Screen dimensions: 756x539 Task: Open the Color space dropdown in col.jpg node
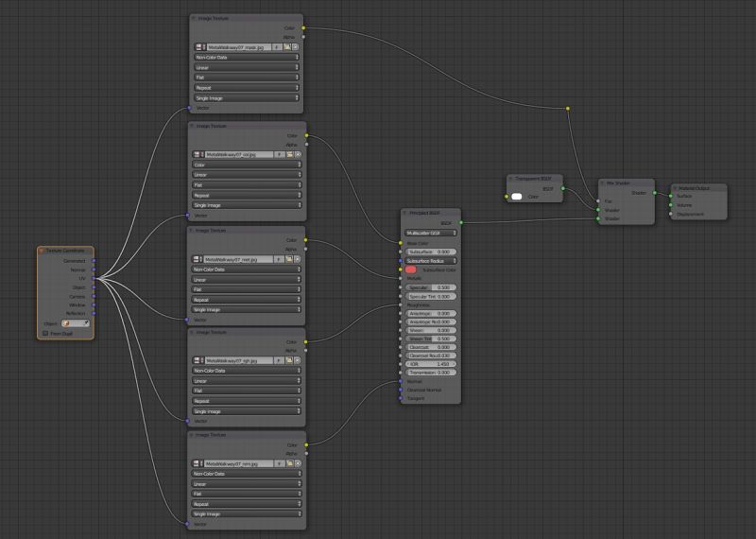tap(248, 165)
